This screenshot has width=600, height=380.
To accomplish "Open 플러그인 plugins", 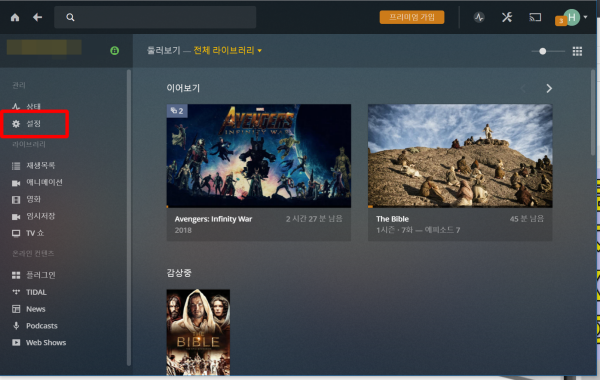I will 41,275.
